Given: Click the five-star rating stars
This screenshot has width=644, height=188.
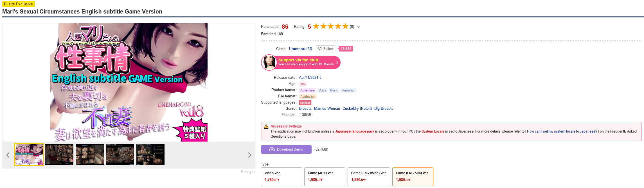Looking at the screenshot, I should coord(331,26).
